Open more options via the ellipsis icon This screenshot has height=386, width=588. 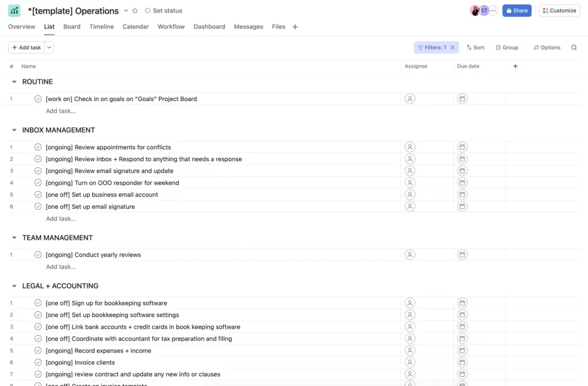tap(493, 10)
